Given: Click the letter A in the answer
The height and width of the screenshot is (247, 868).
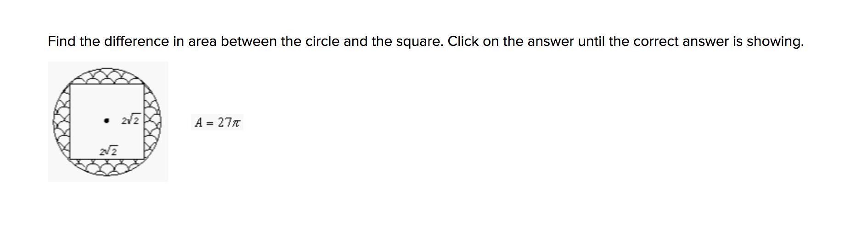Looking at the screenshot, I should pyautogui.click(x=198, y=123).
